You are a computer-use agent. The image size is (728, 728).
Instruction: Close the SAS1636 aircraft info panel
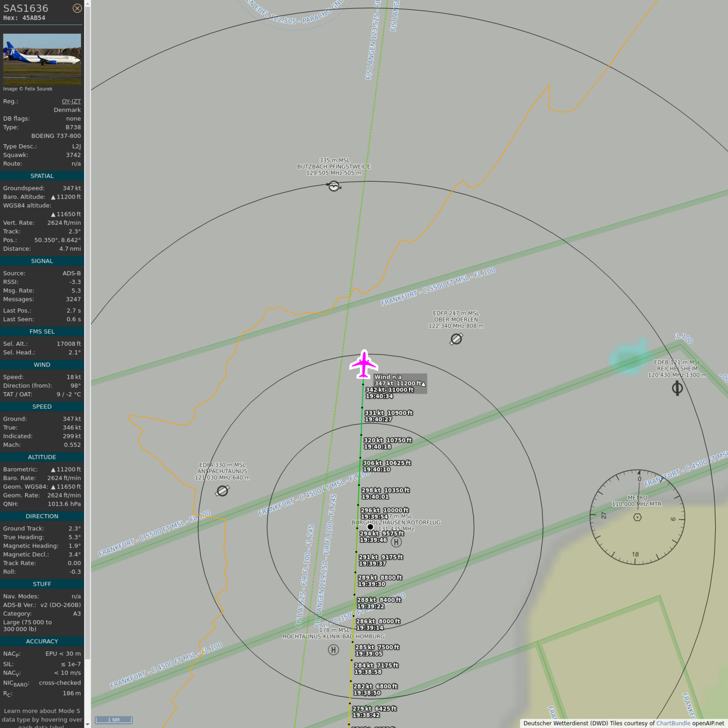tap(77, 8)
